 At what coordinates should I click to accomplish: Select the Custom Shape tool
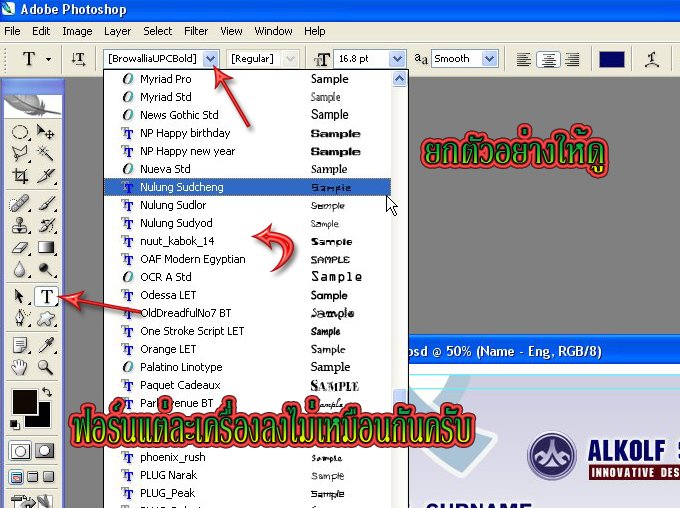[x=46, y=319]
